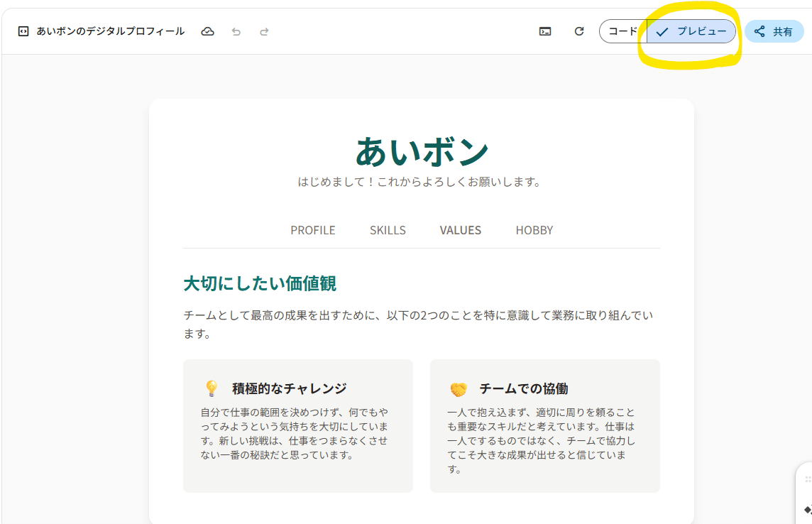Click the diamond icon on the floating panel
This screenshot has width=812, height=524.
click(x=808, y=510)
